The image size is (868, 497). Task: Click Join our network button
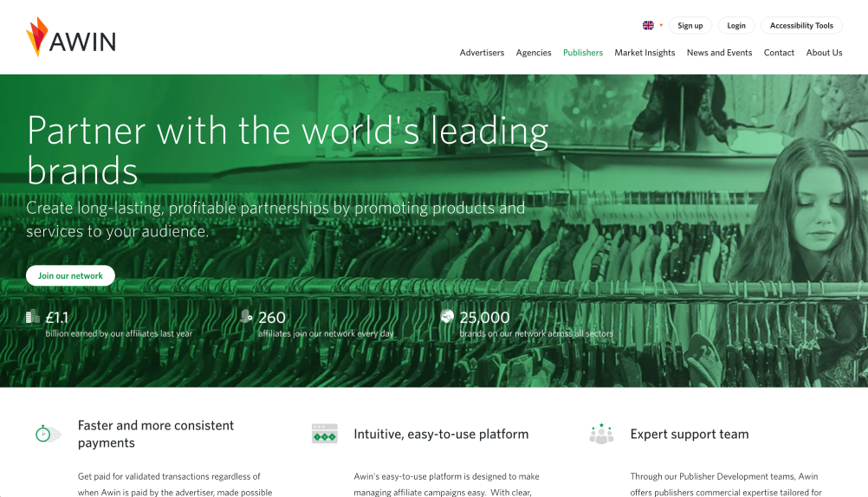pyautogui.click(x=70, y=275)
